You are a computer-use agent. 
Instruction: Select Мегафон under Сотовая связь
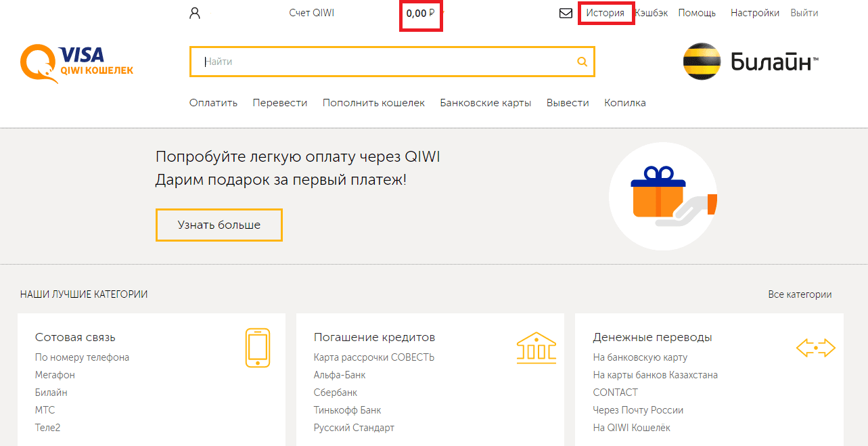(55, 375)
